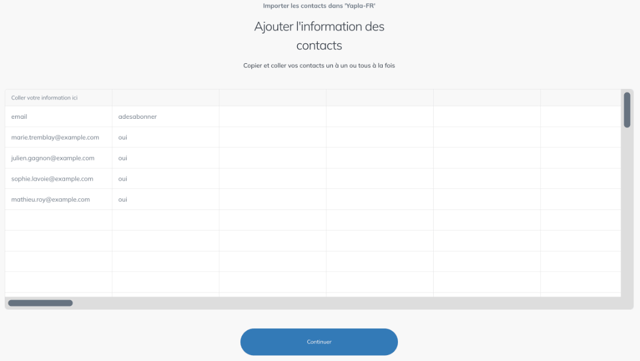Select the 'email' cell
640x361 pixels.
pyautogui.click(x=59, y=117)
